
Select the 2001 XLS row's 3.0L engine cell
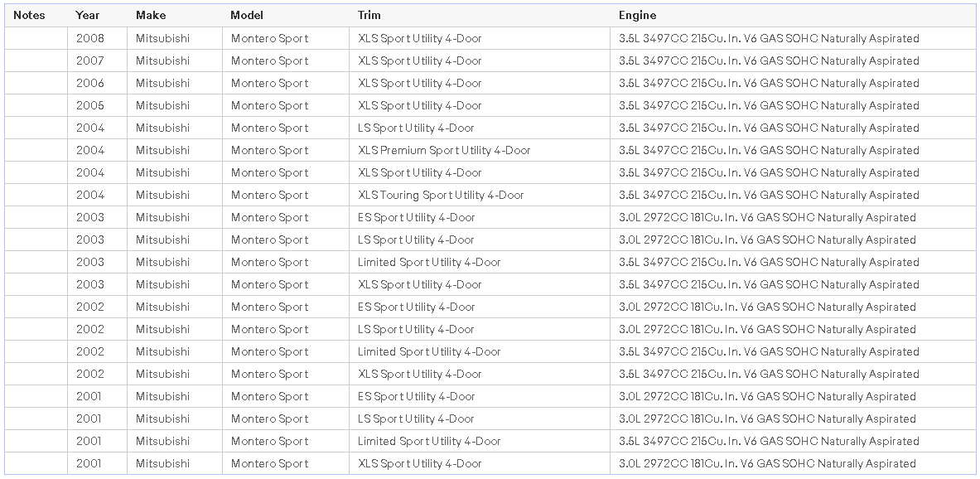click(767, 463)
